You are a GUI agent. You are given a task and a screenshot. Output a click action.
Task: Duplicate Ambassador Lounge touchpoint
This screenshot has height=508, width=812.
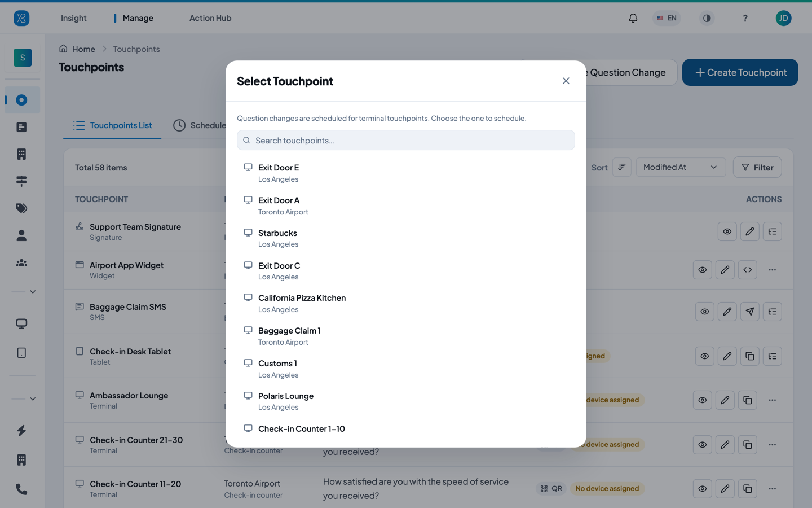(747, 400)
